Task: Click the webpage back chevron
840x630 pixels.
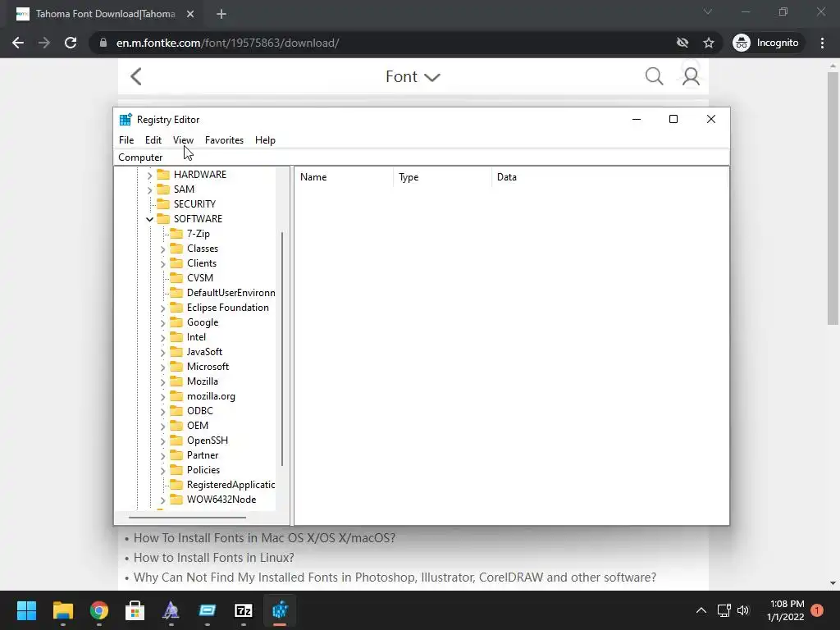Action: [x=136, y=76]
